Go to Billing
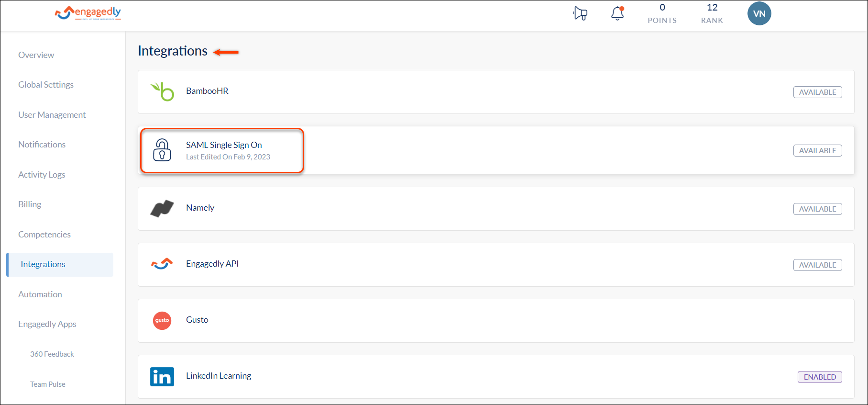Viewport: 868px width, 405px height. [30, 204]
